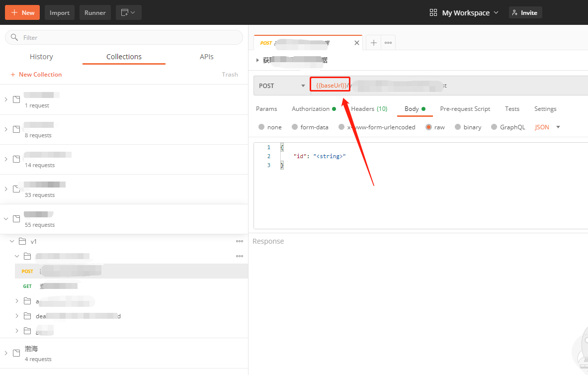Expand the collection with 8 requests
The width and height of the screenshot is (588, 375).
pos(6,129)
